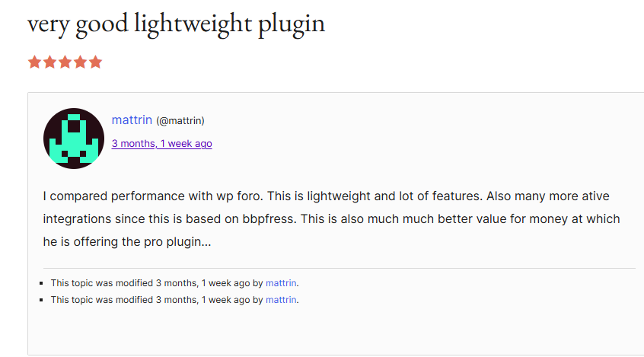Click mattrin link in second modification note
This screenshot has width=644, height=357.
(x=281, y=300)
